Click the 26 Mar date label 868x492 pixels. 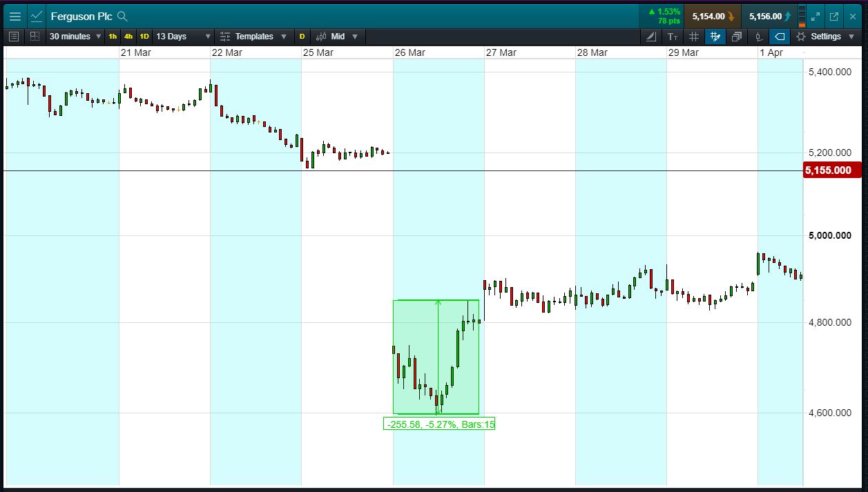click(x=409, y=52)
